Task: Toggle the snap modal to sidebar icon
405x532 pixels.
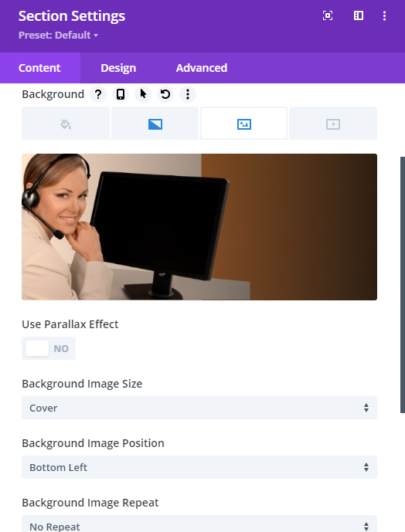Action: 359,15
